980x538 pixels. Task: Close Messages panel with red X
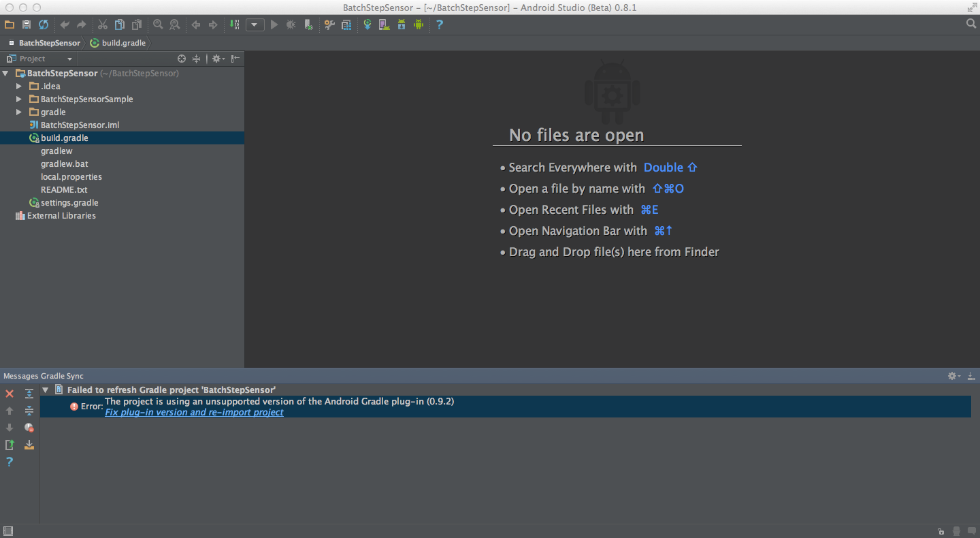10,394
